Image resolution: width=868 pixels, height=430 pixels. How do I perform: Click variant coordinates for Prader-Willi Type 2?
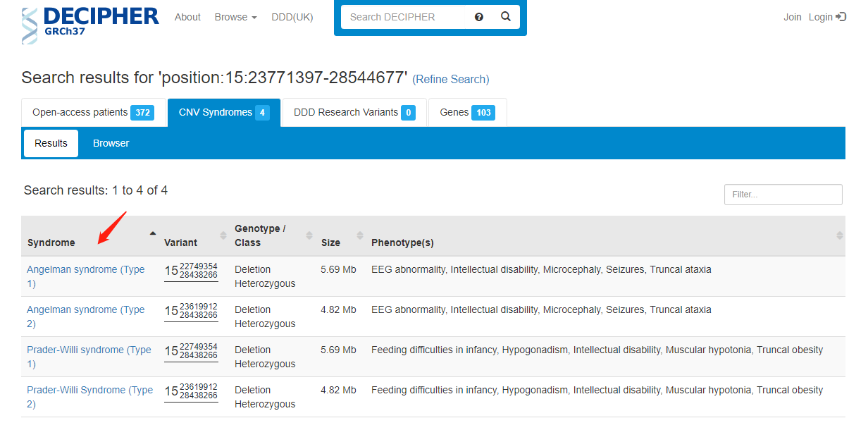(191, 392)
